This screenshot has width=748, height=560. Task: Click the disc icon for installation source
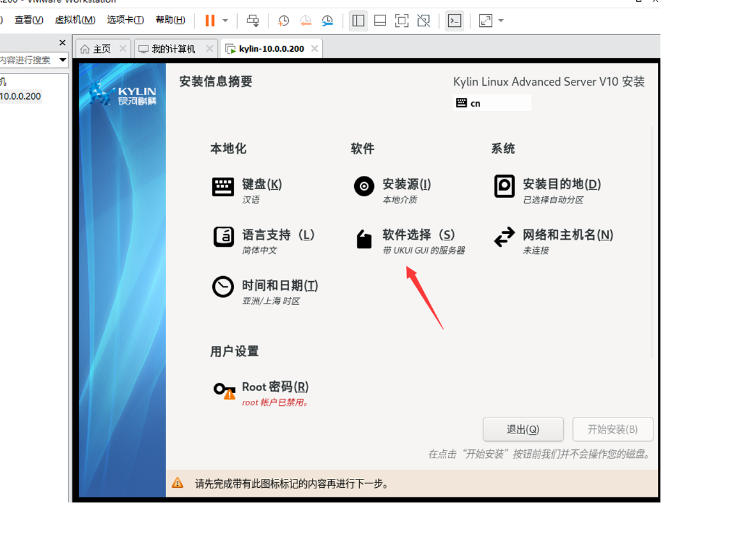[364, 186]
